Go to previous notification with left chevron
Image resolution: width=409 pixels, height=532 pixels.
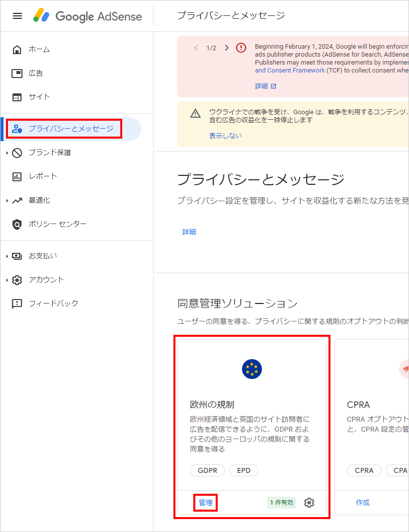pyautogui.click(x=196, y=48)
